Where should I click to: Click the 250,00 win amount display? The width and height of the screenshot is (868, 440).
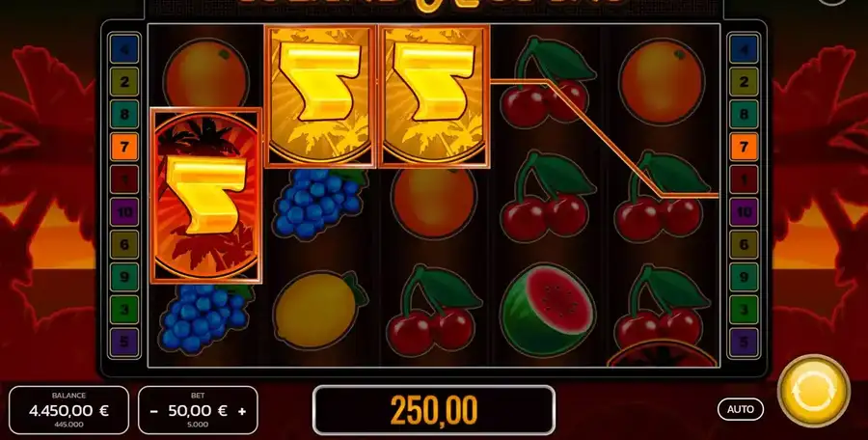434,410
